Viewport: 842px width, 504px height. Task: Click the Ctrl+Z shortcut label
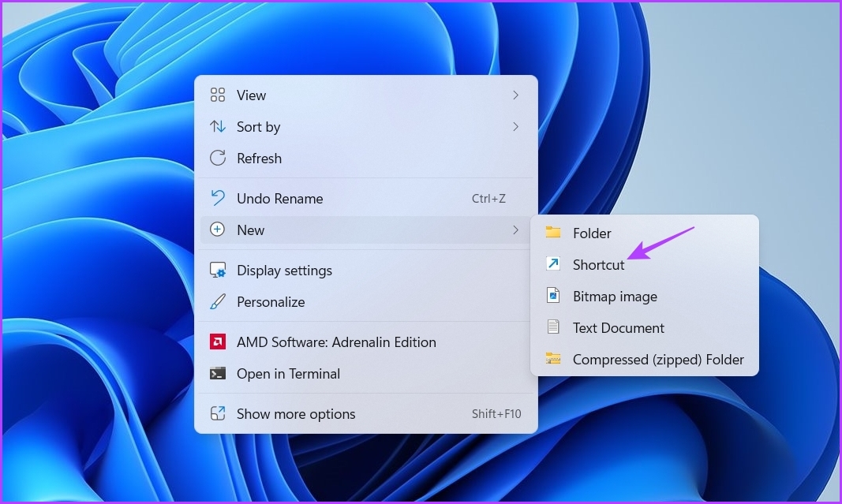click(x=488, y=199)
